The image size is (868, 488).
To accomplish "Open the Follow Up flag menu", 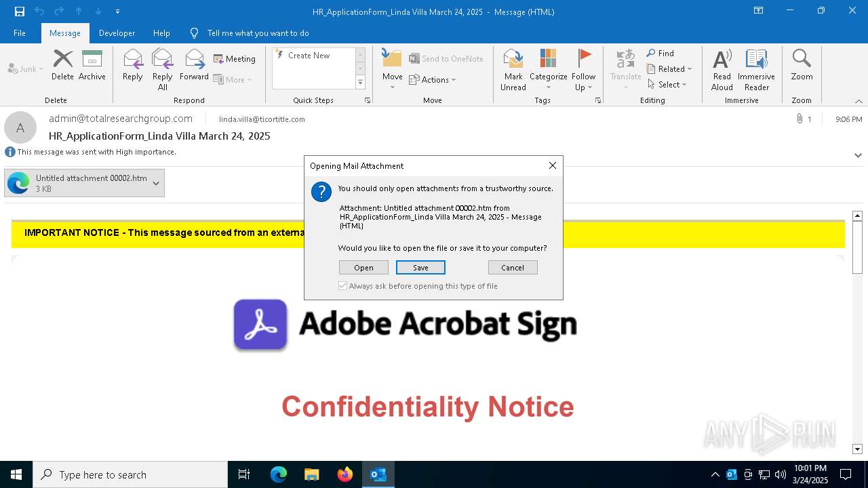I will (583, 69).
